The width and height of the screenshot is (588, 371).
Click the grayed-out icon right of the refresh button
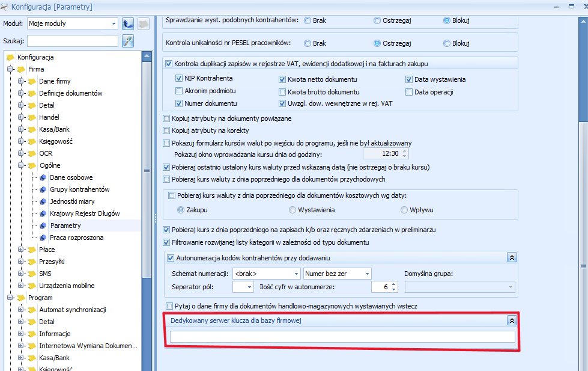(x=143, y=23)
